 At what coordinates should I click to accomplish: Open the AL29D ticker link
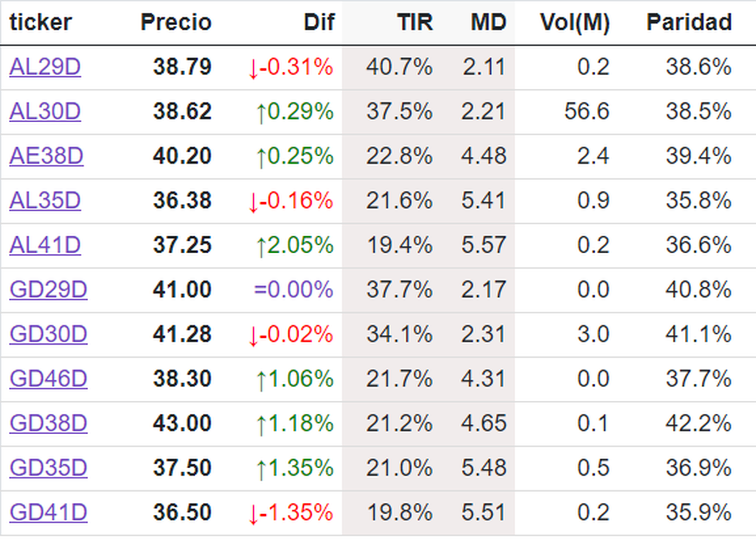[45, 67]
